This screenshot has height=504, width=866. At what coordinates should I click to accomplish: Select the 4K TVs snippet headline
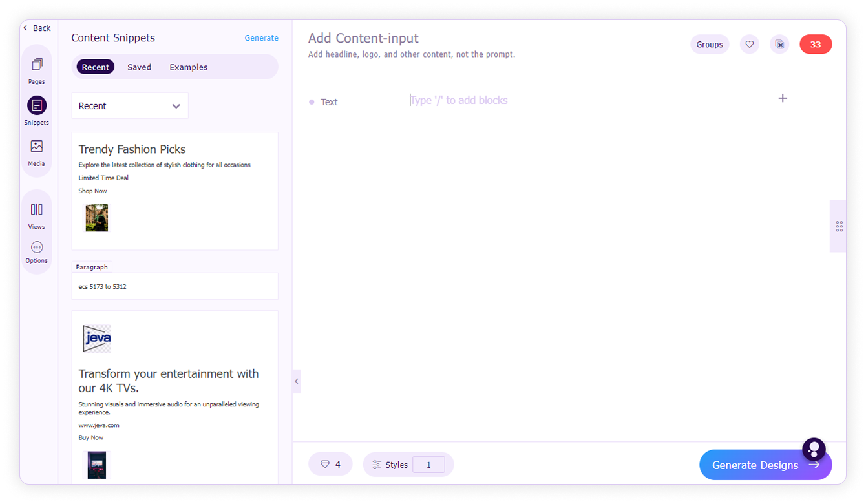pyautogui.click(x=169, y=381)
